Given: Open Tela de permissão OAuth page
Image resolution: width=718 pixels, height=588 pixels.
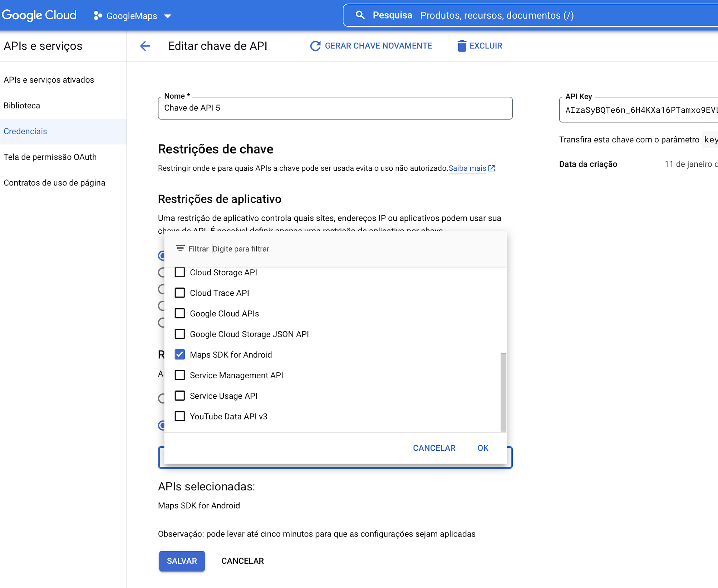Looking at the screenshot, I should coord(50,157).
